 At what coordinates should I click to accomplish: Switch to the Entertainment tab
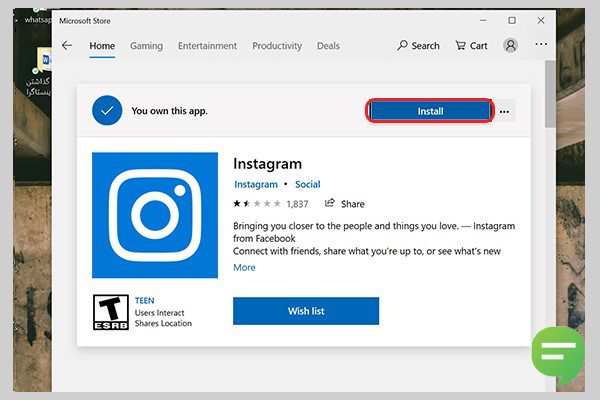point(207,46)
